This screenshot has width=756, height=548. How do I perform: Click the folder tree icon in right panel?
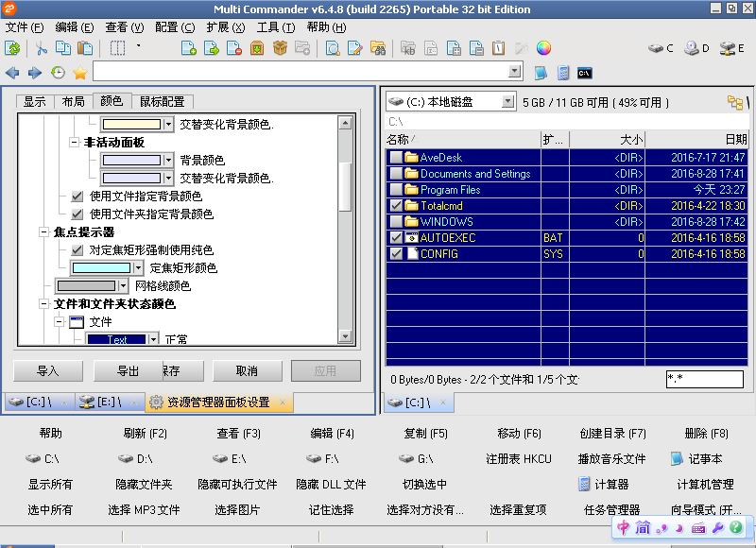(735, 102)
